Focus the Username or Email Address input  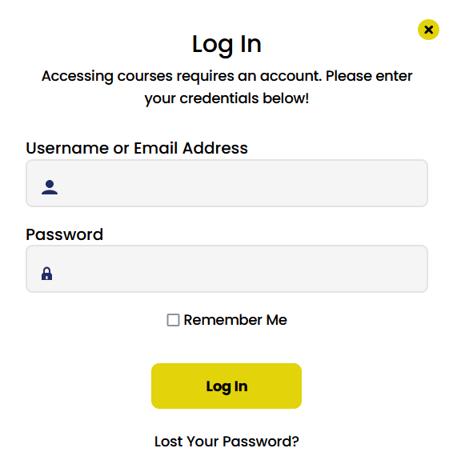[226, 183]
